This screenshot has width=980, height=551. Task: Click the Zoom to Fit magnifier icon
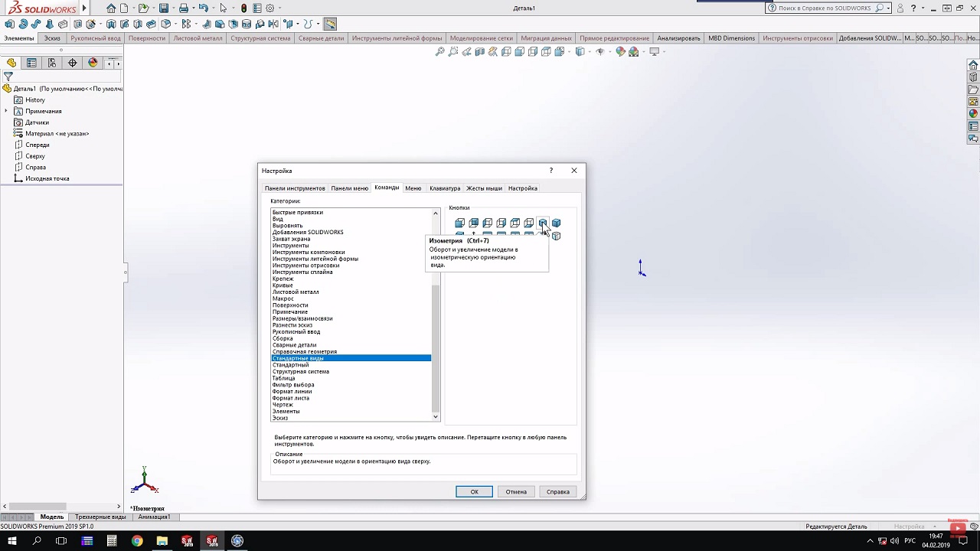(x=439, y=52)
